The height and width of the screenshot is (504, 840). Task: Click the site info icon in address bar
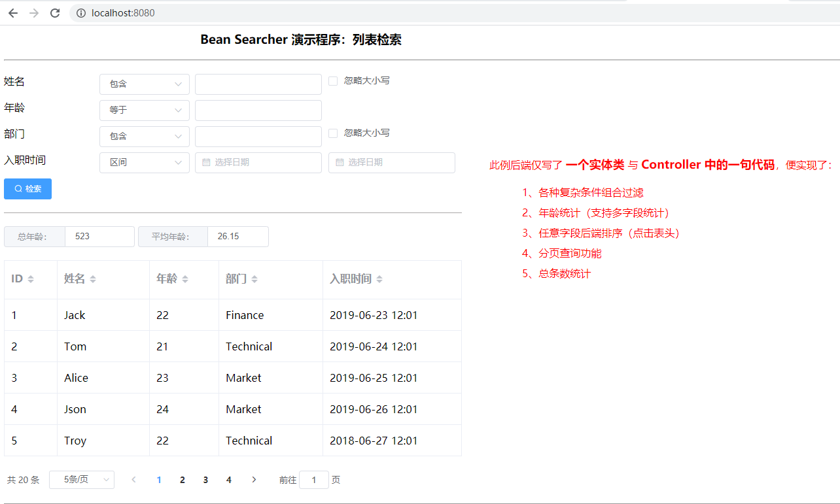point(81,13)
